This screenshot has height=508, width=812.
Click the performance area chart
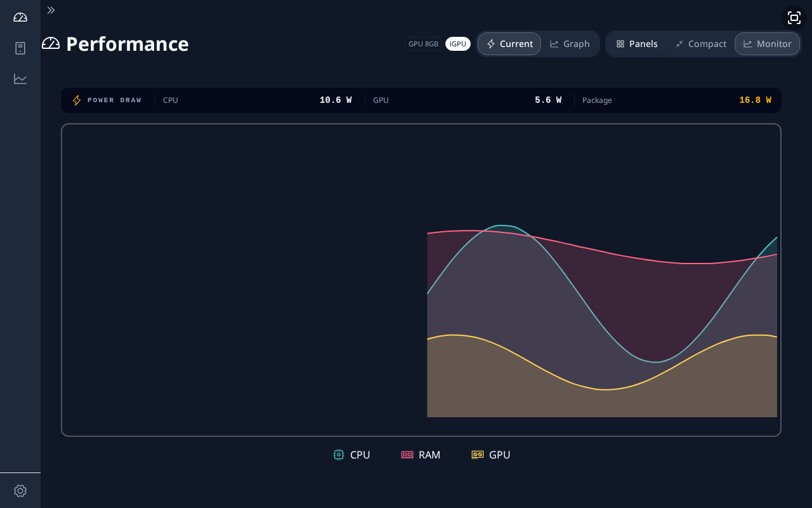421,280
